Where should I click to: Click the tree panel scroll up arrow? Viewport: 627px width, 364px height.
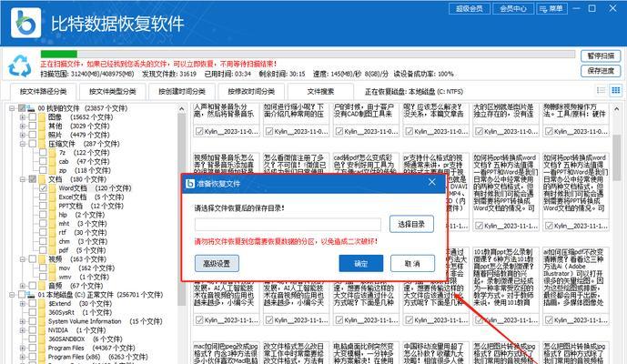[182, 109]
